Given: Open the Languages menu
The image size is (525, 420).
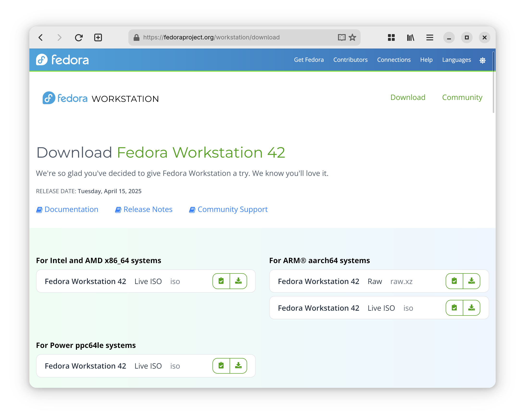Looking at the screenshot, I should pyautogui.click(x=456, y=60).
